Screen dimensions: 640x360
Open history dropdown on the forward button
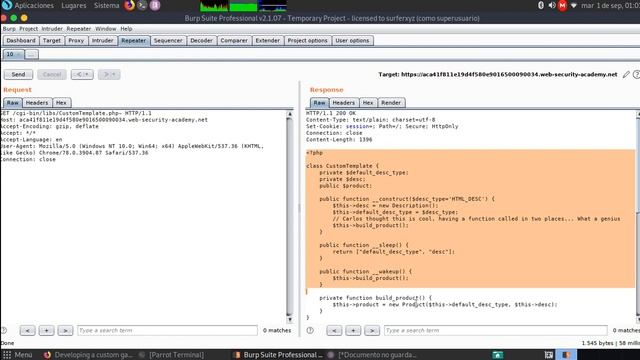[x=114, y=74]
